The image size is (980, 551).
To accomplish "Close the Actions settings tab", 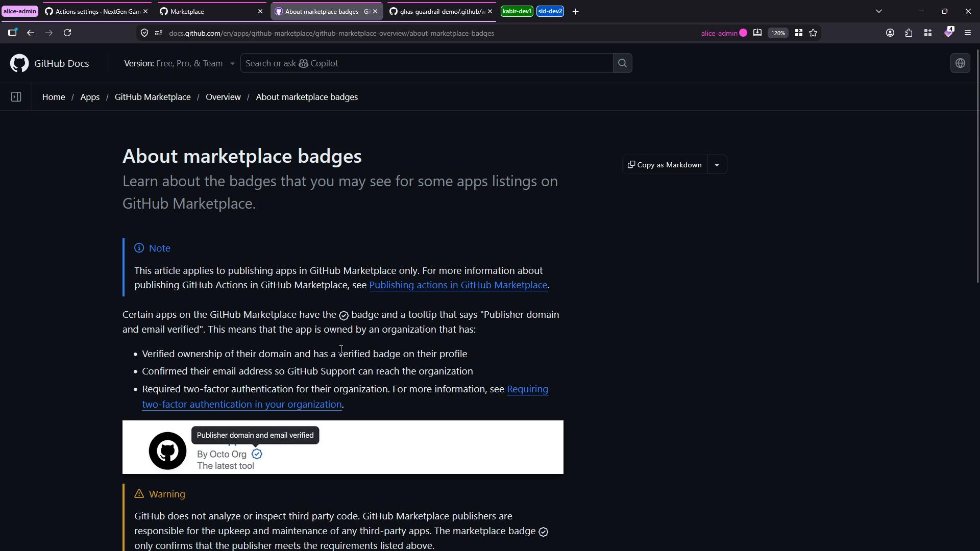I will pyautogui.click(x=145, y=11).
